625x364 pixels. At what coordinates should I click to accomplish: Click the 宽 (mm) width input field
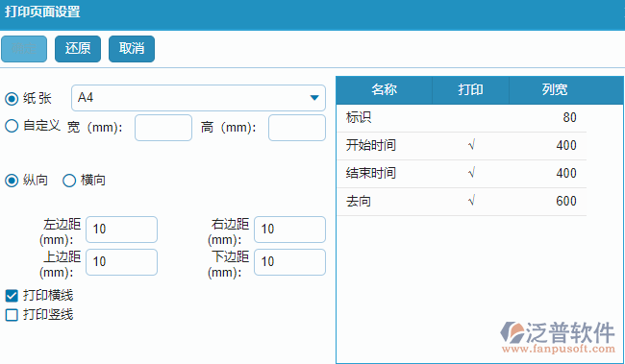coord(163,128)
